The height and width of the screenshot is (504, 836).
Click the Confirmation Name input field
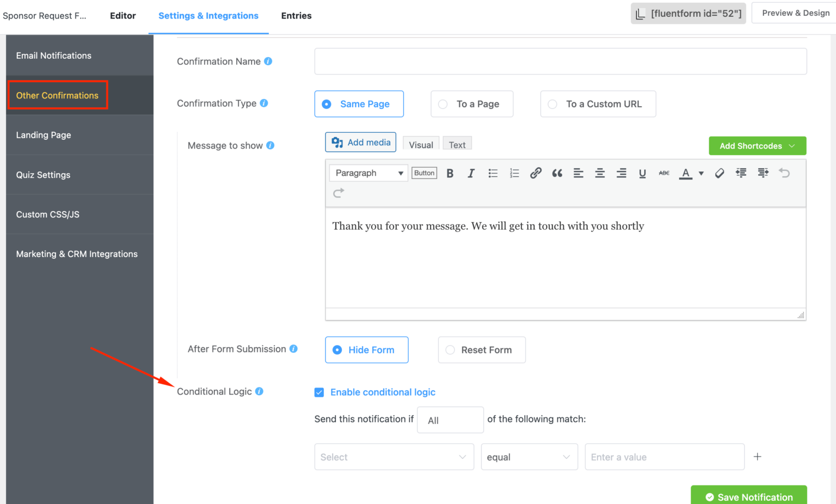560,61
